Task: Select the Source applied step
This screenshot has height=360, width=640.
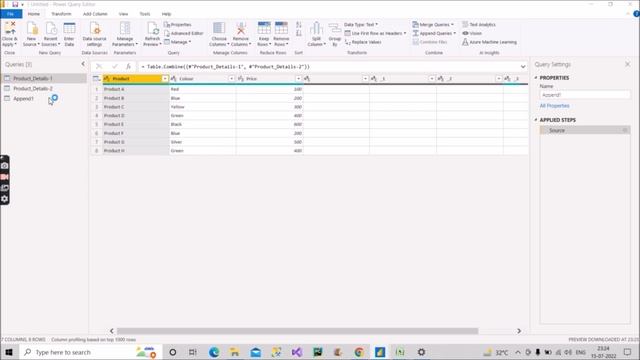Action: pyautogui.click(x=585, y=130)
